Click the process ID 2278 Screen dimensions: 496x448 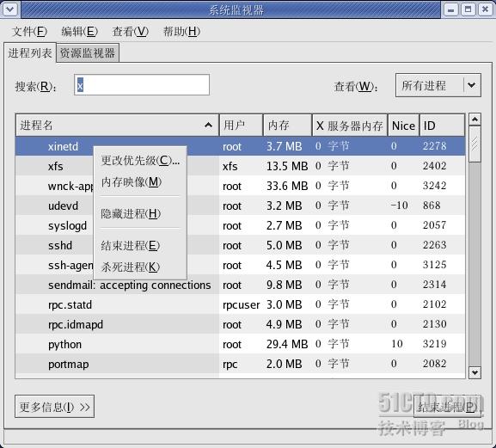click(435, 146)
